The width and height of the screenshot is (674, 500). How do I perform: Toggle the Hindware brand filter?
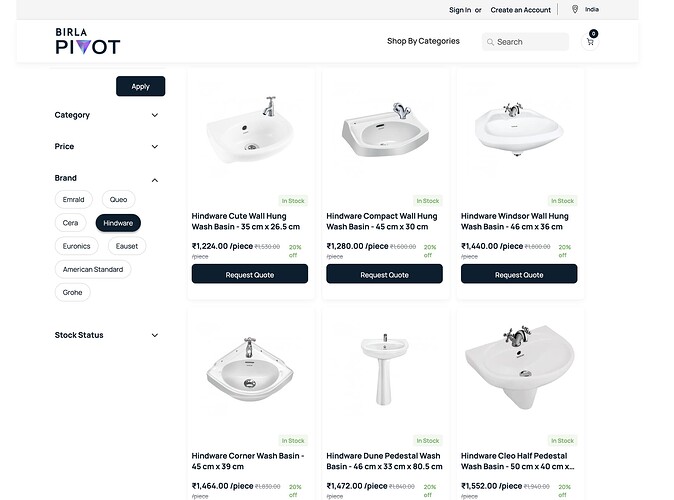click(118, 223)
